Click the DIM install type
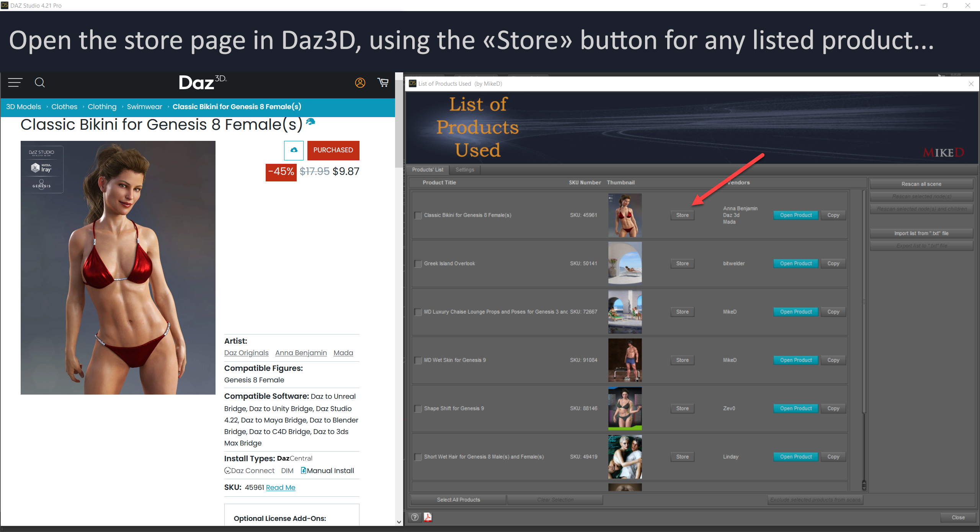Viewport: 980px width, 532px height. coord(287,471)
